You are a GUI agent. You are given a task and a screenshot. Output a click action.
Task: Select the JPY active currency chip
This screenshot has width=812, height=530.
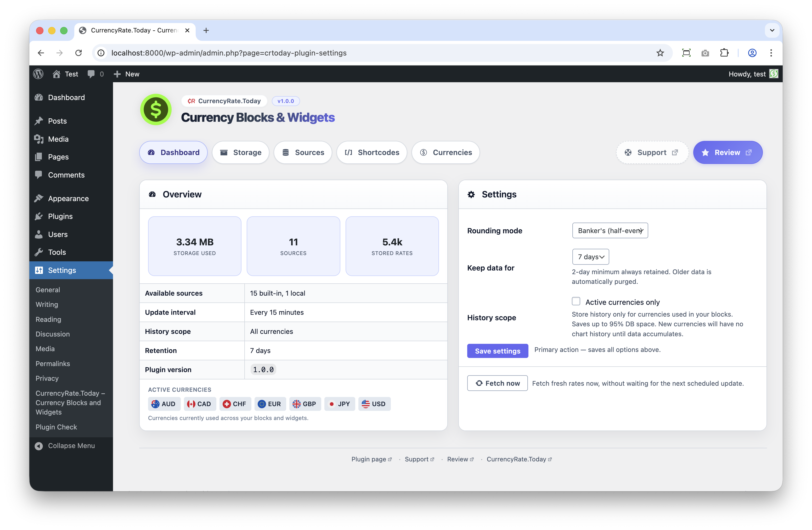[340, 404]
